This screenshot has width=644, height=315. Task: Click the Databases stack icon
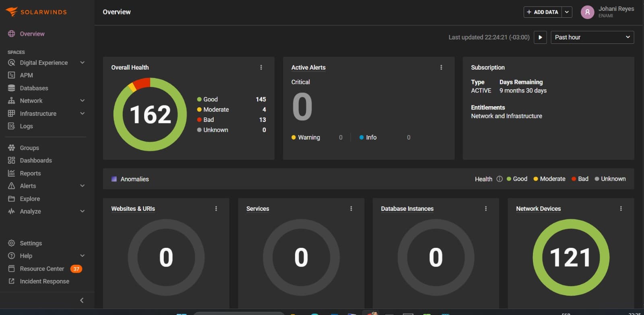point(11,88)
